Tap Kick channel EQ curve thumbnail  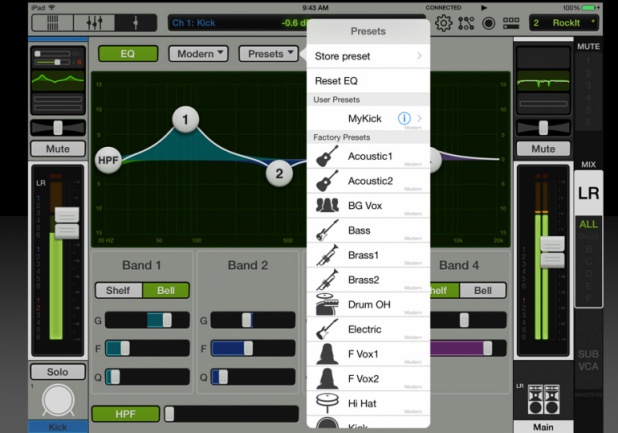(58, 80)
